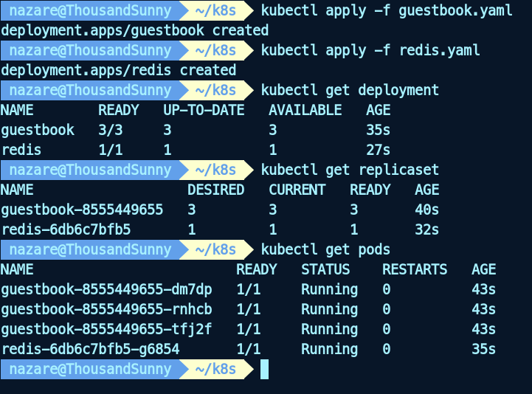Click 'deployment.apps/redis created' output line
The width and height of the screenshot is (532, 394).
tap(119, 70)
